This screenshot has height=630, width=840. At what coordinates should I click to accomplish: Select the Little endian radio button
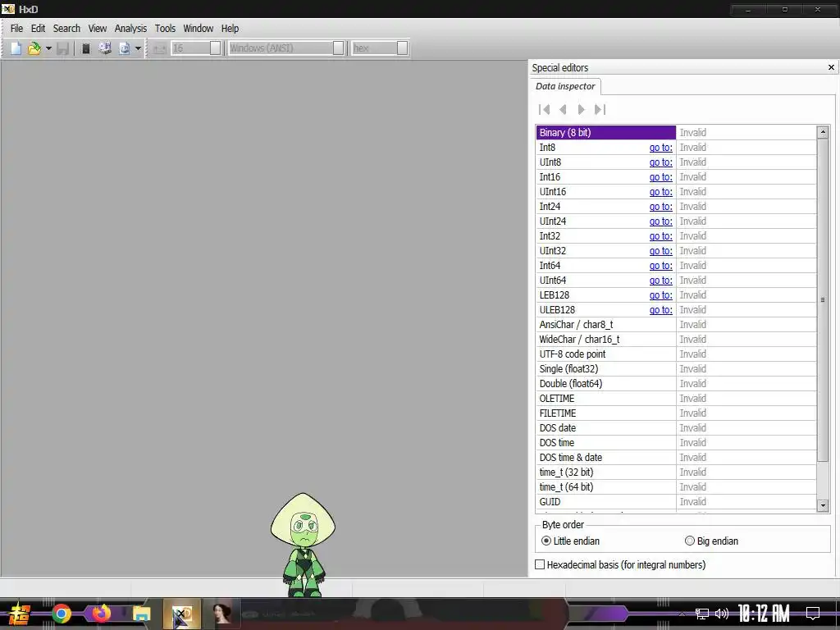click(546, 541)
